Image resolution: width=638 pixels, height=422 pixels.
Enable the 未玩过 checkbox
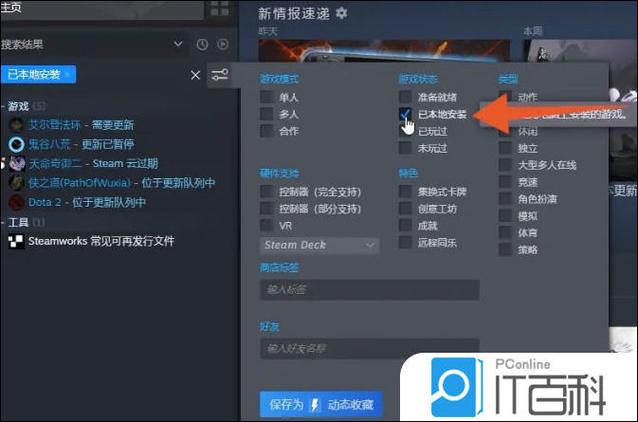point(405,148)
